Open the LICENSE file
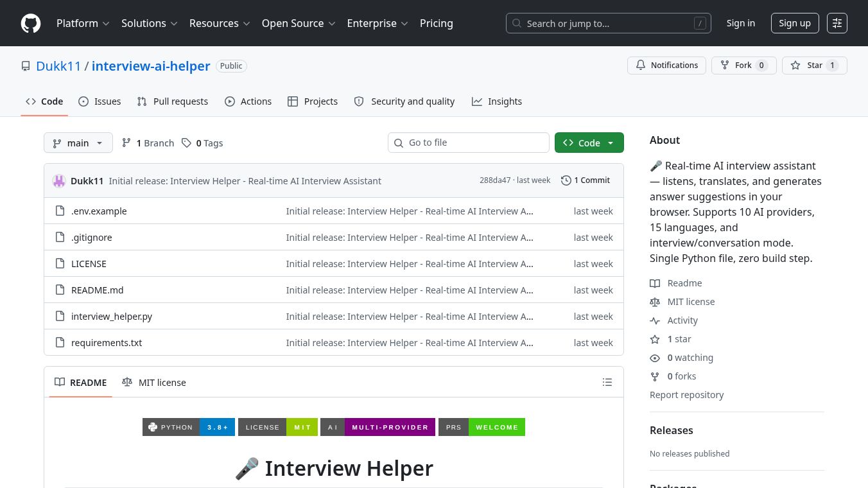Viewport: 868px width, 488px height. click(x=89, y=264)
